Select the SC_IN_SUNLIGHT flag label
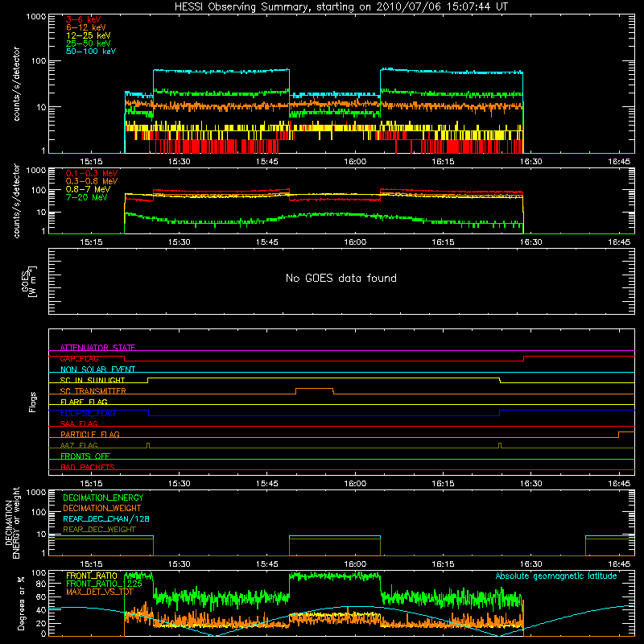Screen dimensions: 644x644 [93, 380]
